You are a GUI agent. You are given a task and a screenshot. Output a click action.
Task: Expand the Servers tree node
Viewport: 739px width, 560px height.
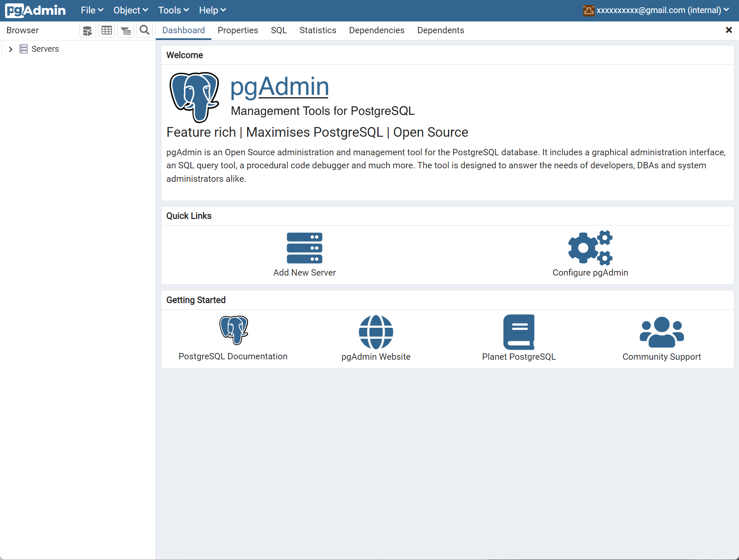(x=11, y=49)
